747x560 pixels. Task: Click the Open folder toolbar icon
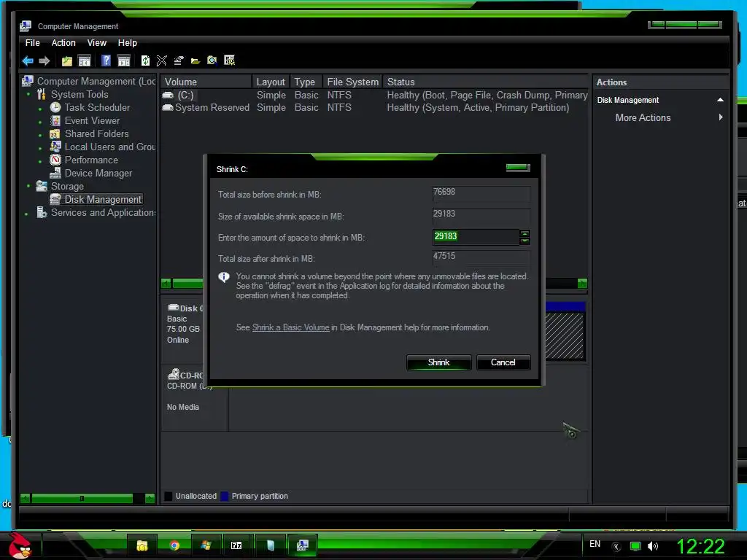point(196,61)
